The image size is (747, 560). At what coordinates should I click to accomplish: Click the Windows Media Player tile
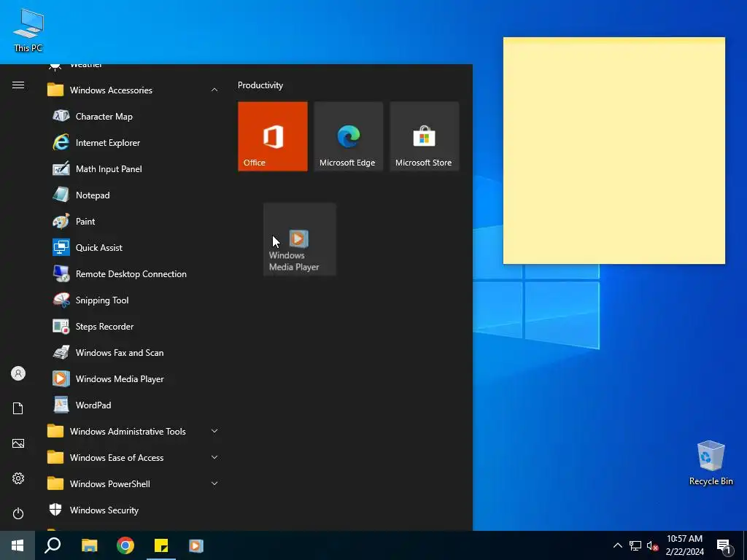[x=300, y=239]
